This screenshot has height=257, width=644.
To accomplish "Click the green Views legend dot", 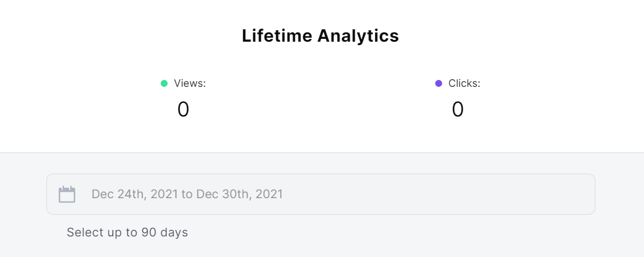I will click(164, 83).
